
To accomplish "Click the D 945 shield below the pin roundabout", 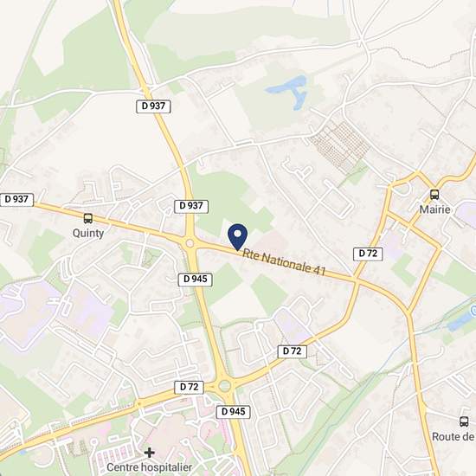I will tap(195, 279).
